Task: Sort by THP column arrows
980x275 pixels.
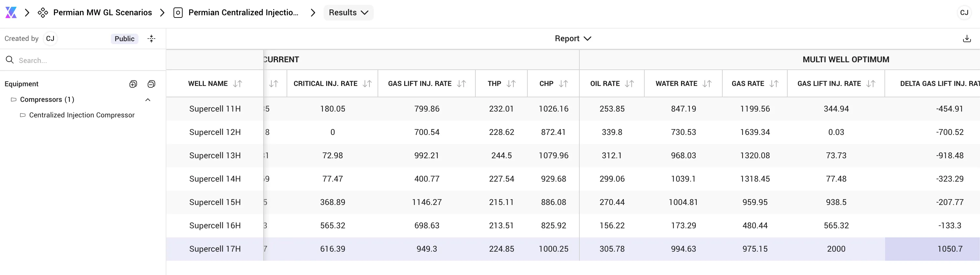Action: point(511,84)
